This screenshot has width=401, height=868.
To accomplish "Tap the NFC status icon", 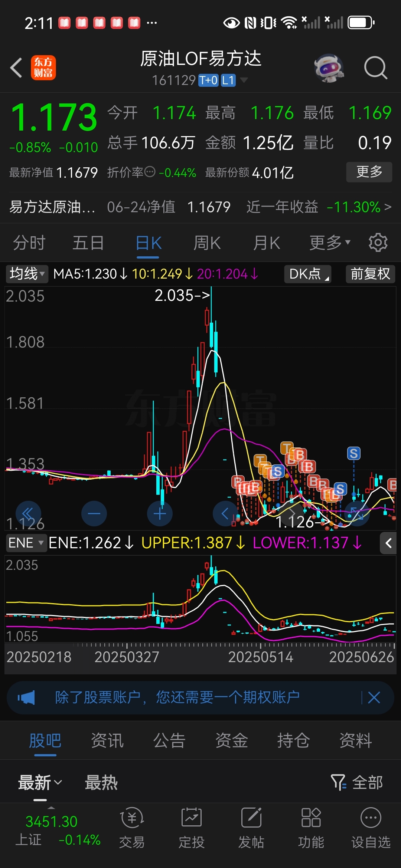I will (x=251, y=23).
